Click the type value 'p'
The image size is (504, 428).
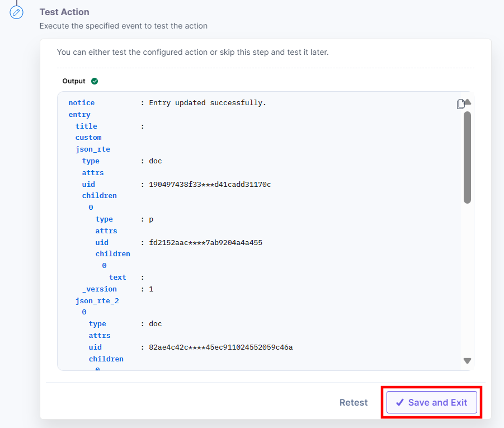[x=151, y=220]
